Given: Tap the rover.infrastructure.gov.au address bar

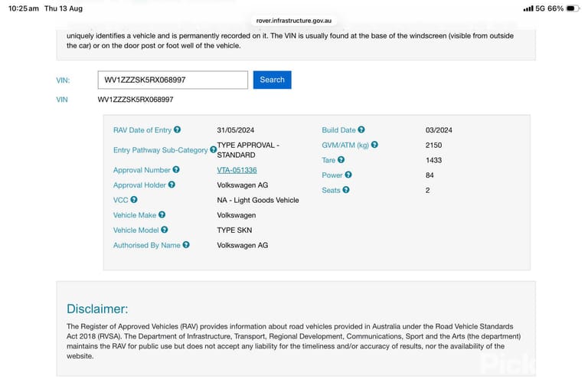Looking at the screenshot, I should (294, 21).
